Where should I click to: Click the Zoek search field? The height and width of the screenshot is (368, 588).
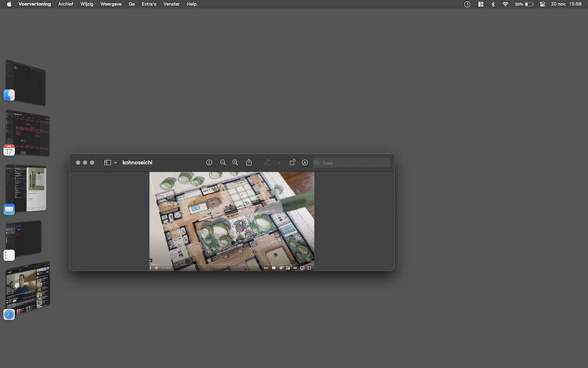(x=352, y=163)
